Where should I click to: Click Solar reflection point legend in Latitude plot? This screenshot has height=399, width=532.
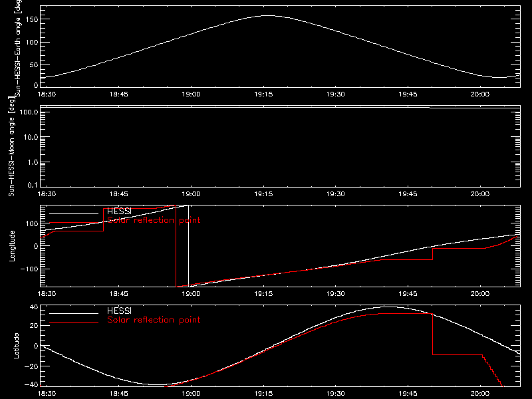coord(154,320)
